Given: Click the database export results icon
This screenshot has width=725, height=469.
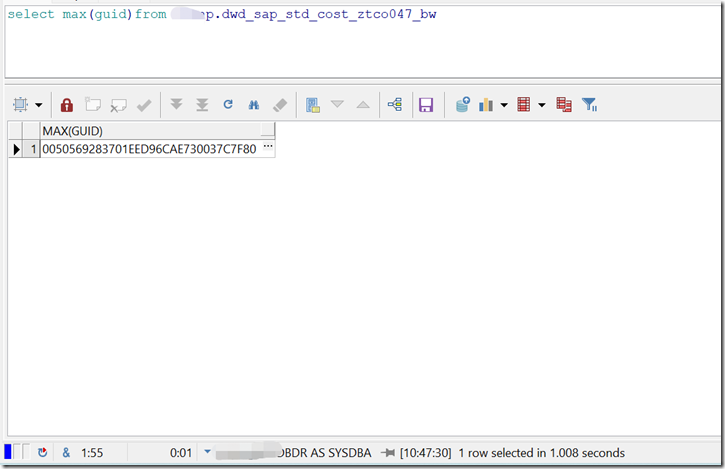Looking at the screenshot, I should 462,105.
